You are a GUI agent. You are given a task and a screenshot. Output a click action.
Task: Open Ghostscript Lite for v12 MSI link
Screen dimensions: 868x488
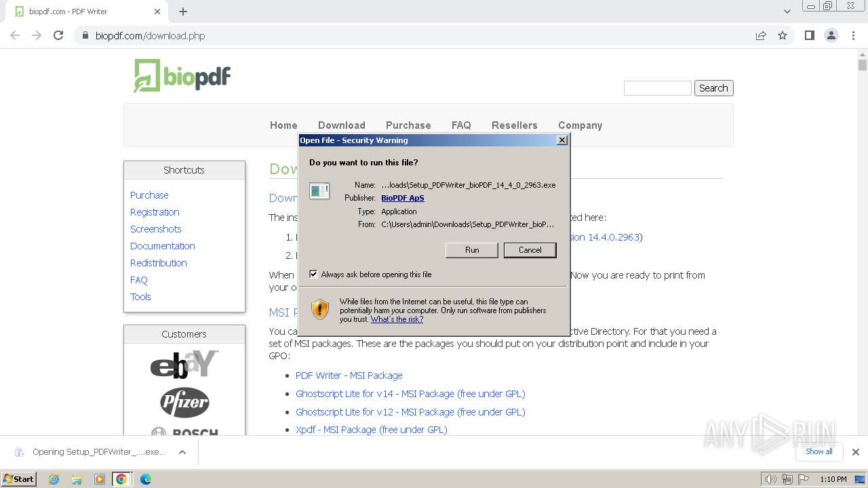click(410, 412)
